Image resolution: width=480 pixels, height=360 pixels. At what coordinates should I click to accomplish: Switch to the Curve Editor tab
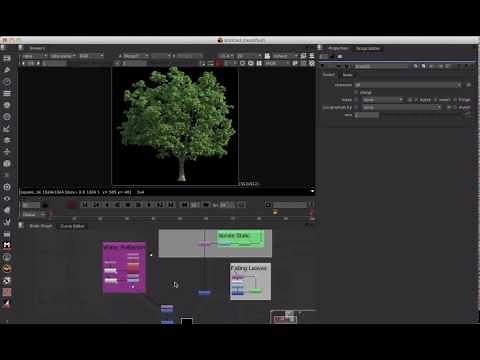click(72, 226)
